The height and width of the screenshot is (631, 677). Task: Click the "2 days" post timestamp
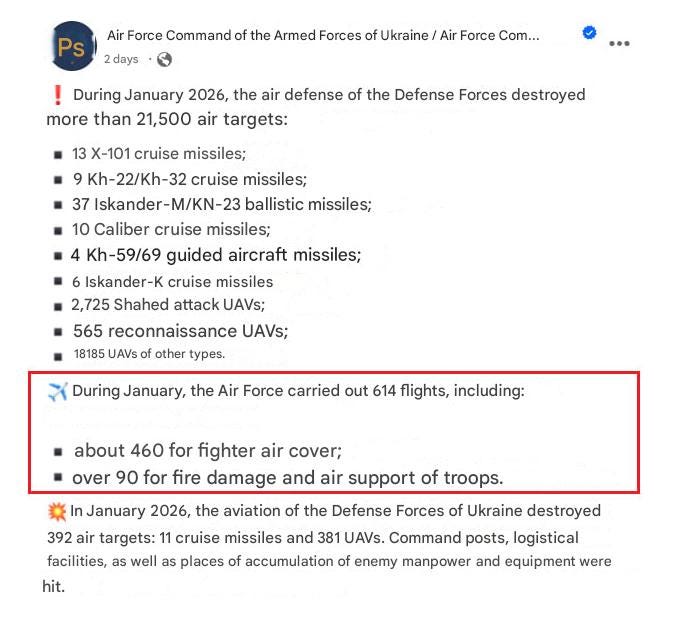(x=121, y=59)
